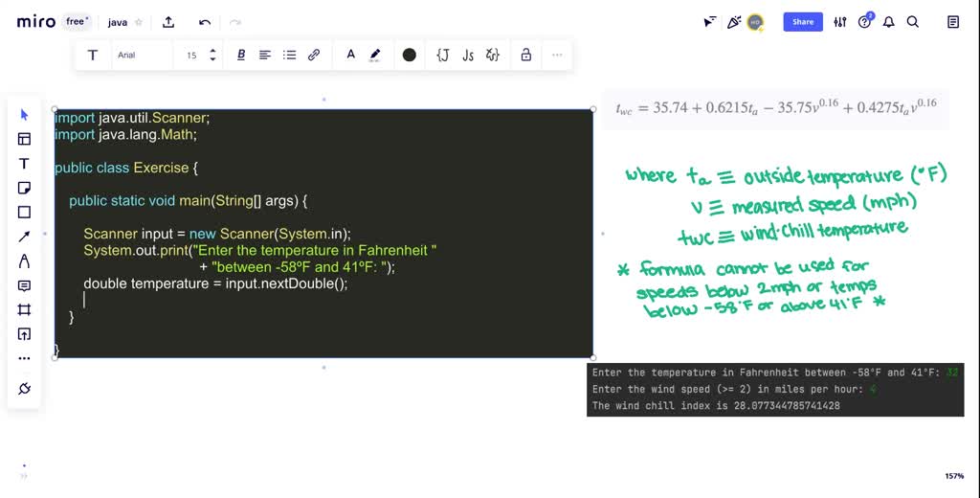
Task: Toggle the lock on selected text box
Action: click(525, 55)
